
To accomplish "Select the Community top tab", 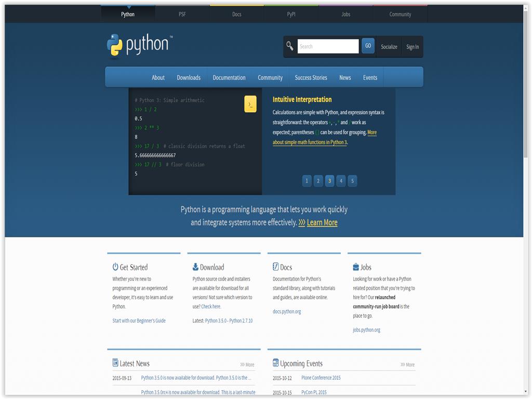I will click(x=400, y=14).
